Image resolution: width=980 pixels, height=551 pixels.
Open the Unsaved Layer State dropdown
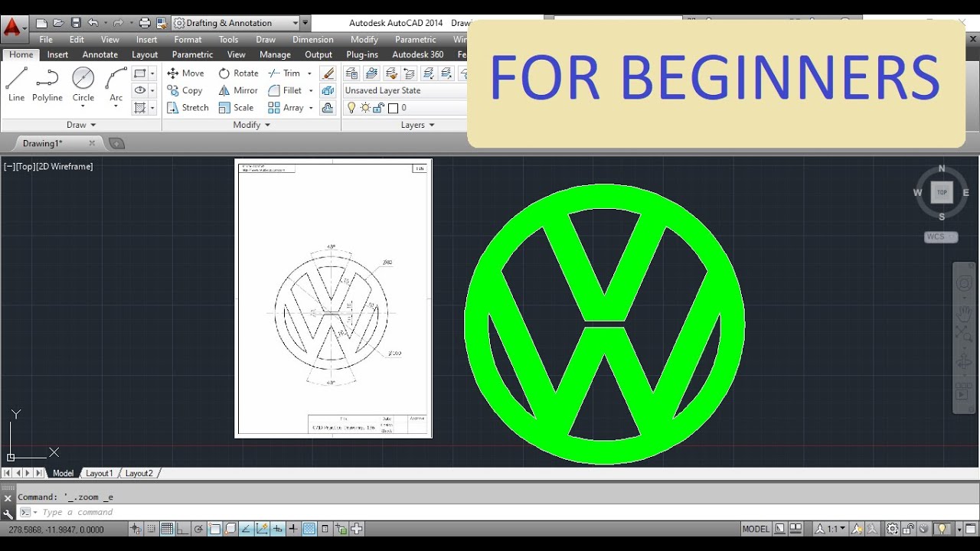tap(406, 90)
